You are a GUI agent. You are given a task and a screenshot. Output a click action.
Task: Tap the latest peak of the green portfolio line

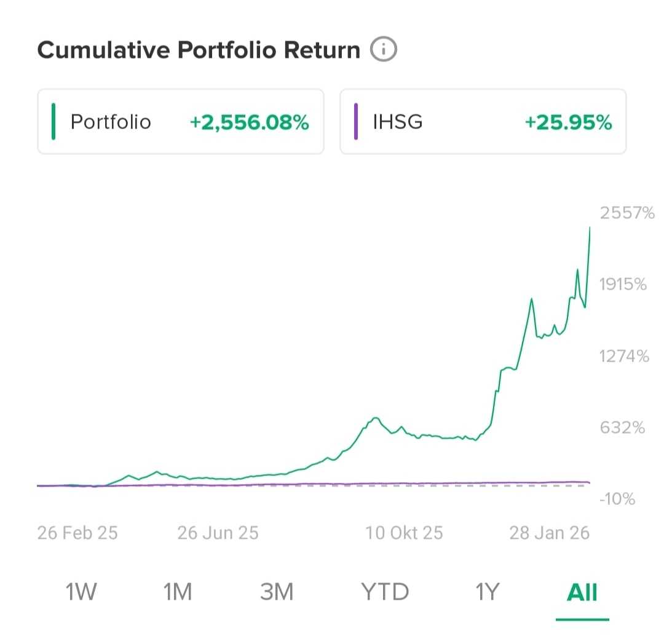pos(590,229)
